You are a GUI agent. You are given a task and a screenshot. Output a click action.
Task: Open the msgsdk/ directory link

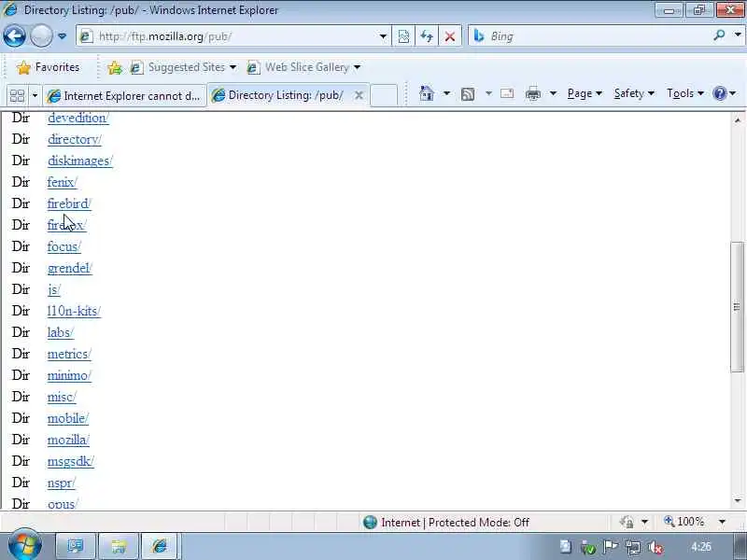[71, 461]
